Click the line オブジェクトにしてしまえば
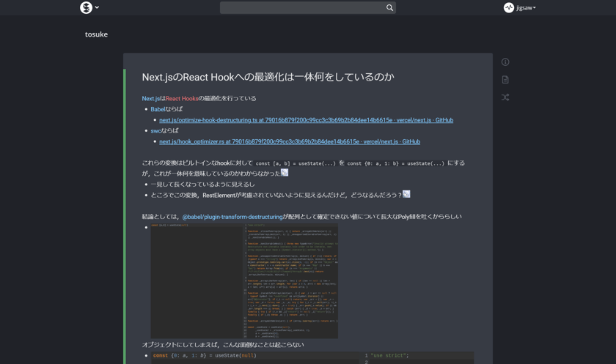The image size is (616, 364). pyautogui.click(x=223, y=345)
